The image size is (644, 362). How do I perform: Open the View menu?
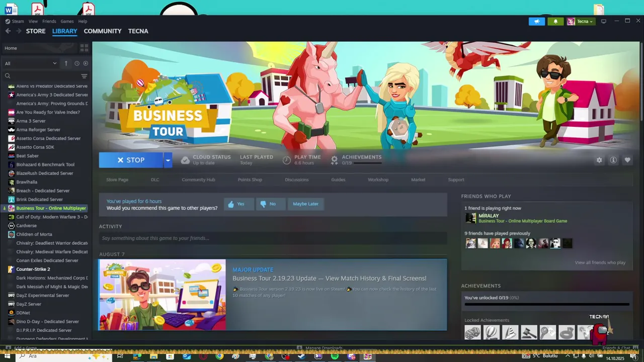pos(33,21)
